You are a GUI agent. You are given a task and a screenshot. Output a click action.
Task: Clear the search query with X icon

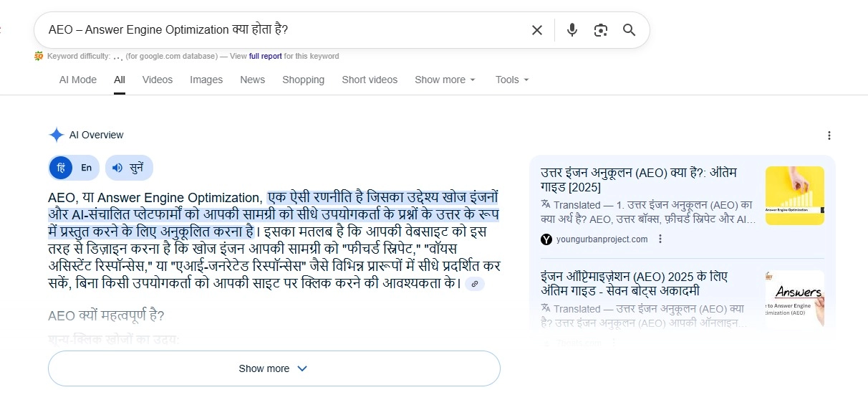coord(536,30)
